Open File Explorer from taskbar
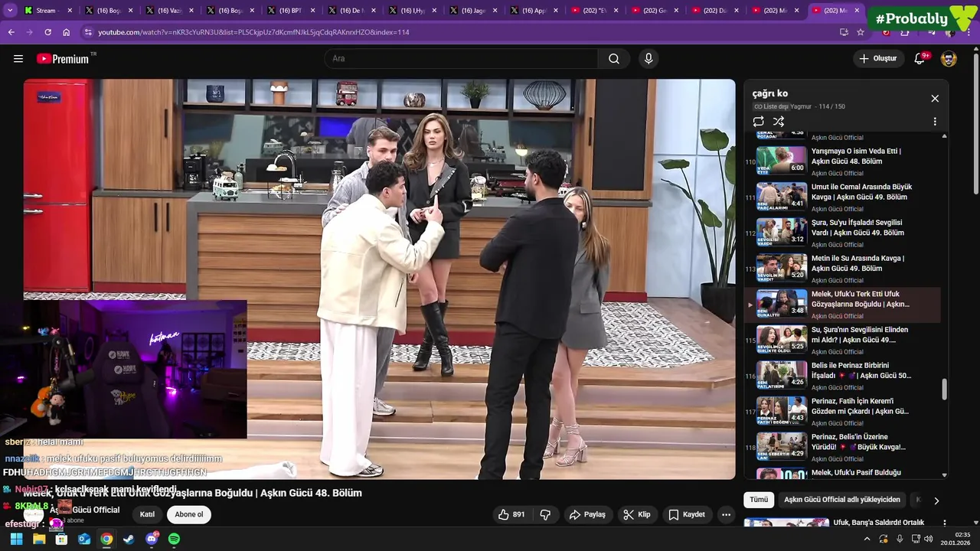 point(39,540)
